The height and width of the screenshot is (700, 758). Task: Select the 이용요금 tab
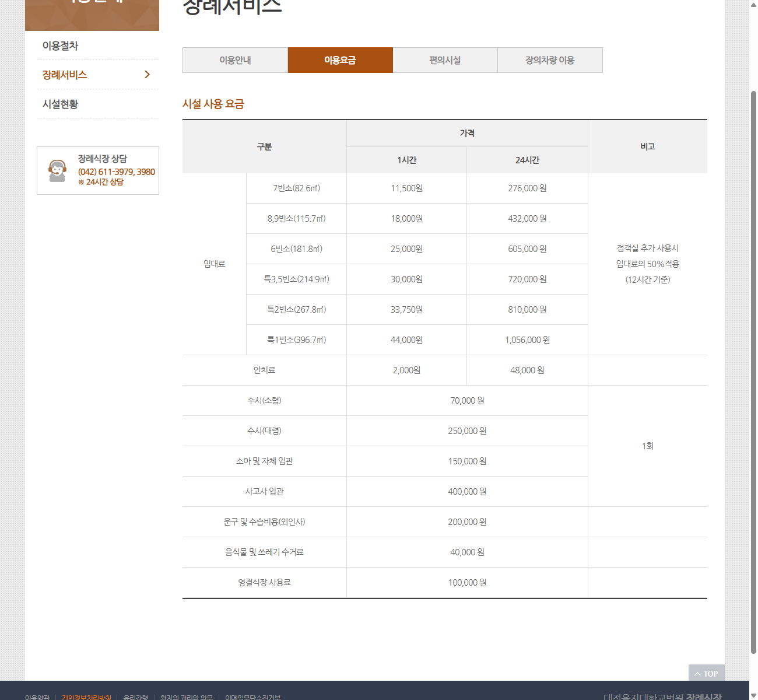(340, 60)
